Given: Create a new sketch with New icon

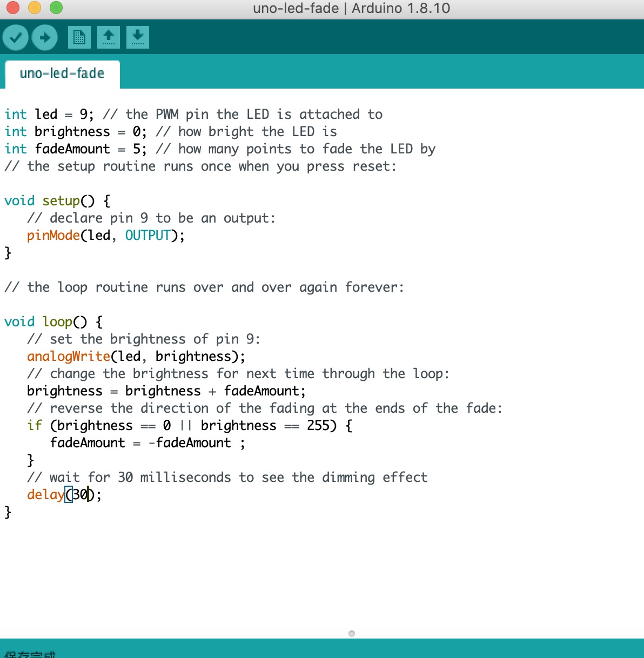Looking at the screenshot, I should (x=79, y=37).
